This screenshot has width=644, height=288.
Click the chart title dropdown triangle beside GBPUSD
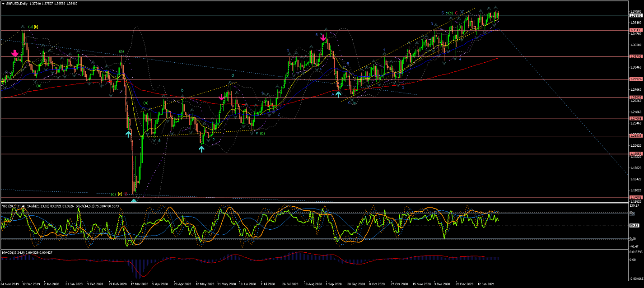pyautogui.click(x=3, y=3)
